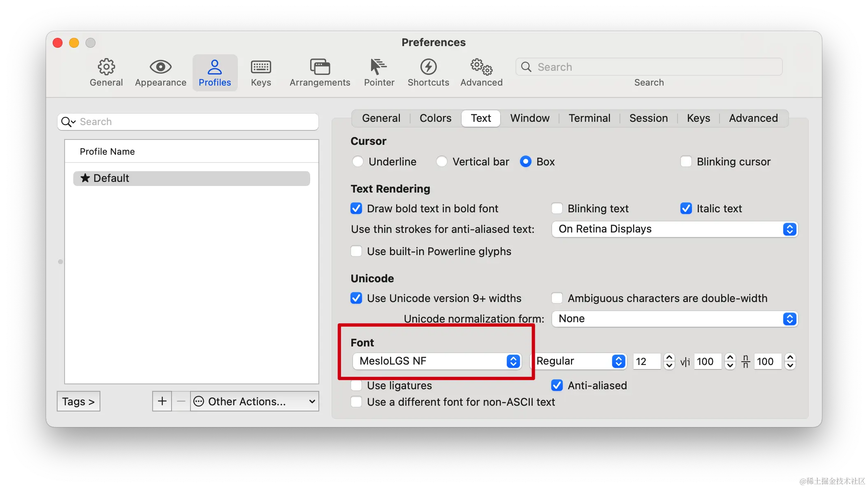Switch to General profile tab
Viewport: 868px width, 488px height.
coord(381,119)
